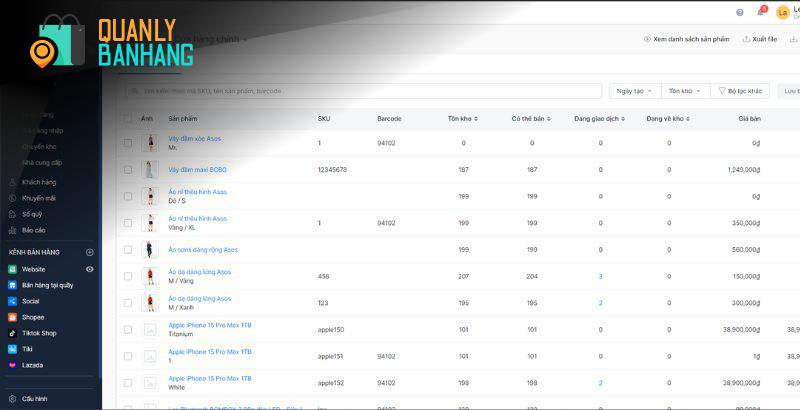
Task: Tick the checkbox for Váy đầm xòe Asos
Action: (x=128, y=143)
